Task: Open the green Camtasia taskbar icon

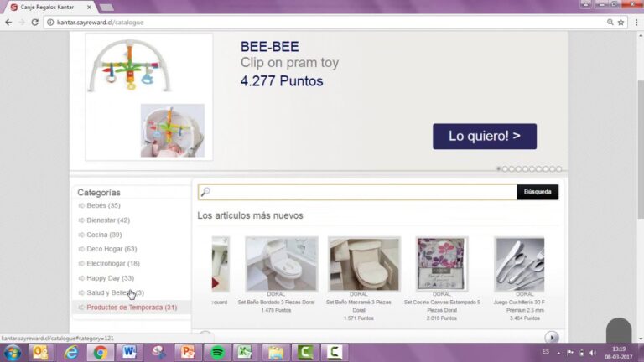Action: coord(305,353)
